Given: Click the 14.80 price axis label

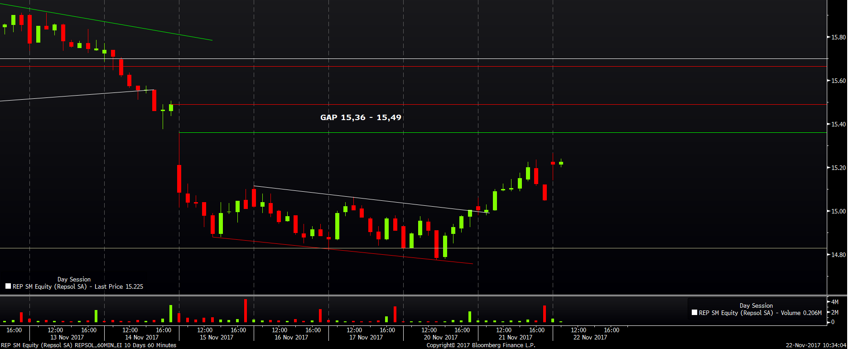Looking at the screenshot, I should coord(838,255).
